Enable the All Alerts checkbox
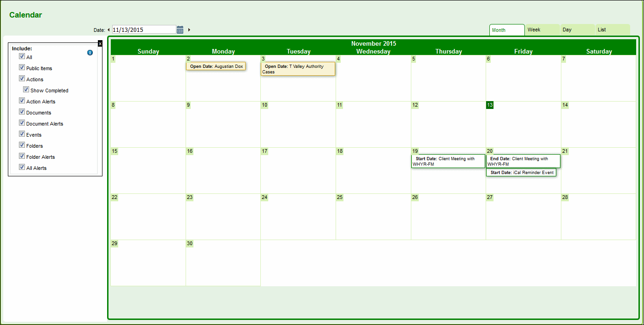The image size is (644, 325). click(x=22, y=167)
